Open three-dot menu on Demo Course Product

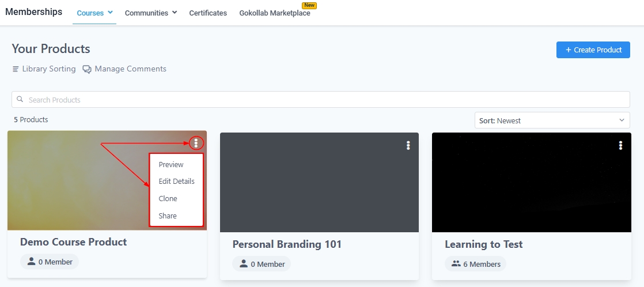click(x=196, y=143)
